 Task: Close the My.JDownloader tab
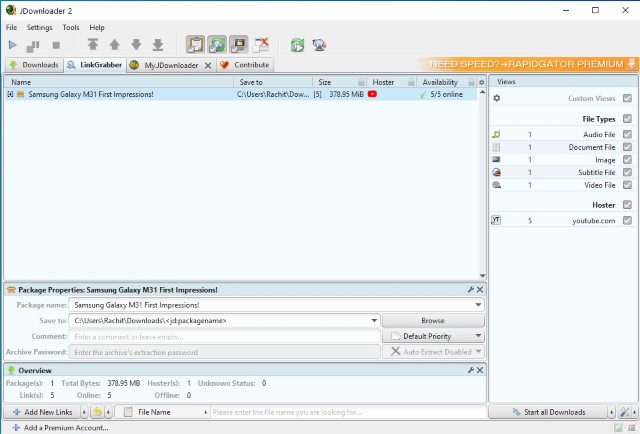coord(208,65)
